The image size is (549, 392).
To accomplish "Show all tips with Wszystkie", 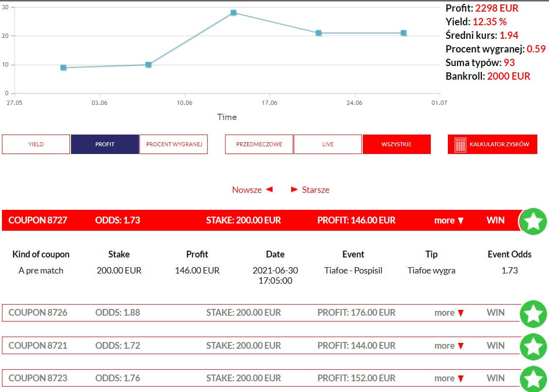I will (396, 144).
